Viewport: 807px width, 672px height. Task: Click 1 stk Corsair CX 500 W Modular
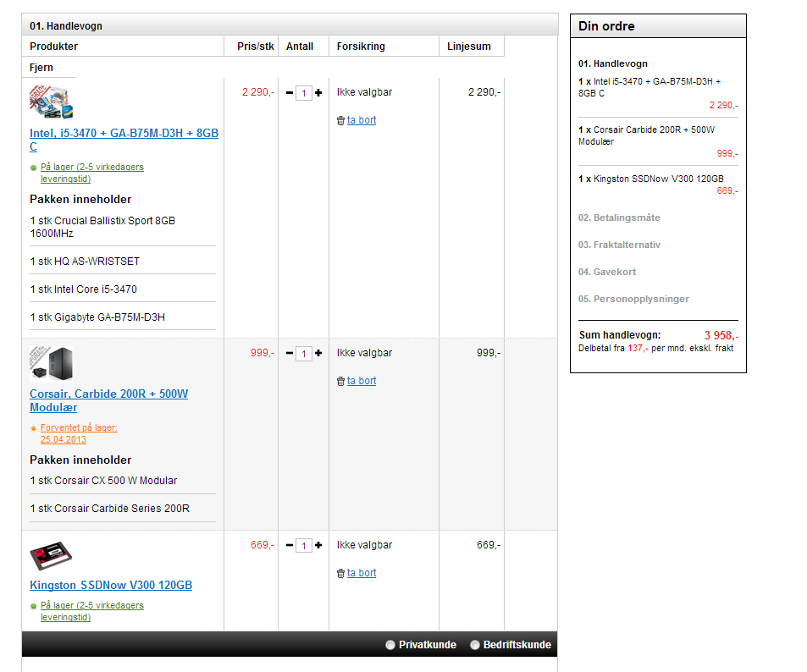pyautogui.click(x=103, y=481)
